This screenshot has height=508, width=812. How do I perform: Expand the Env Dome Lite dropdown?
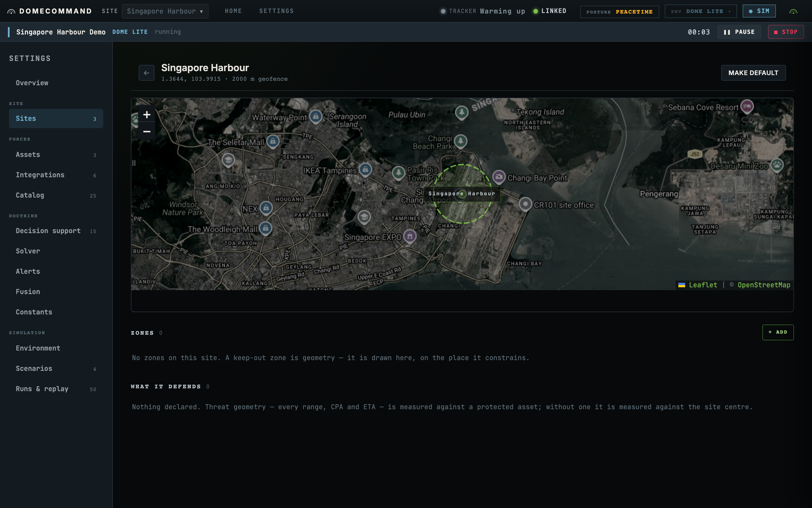701,11
